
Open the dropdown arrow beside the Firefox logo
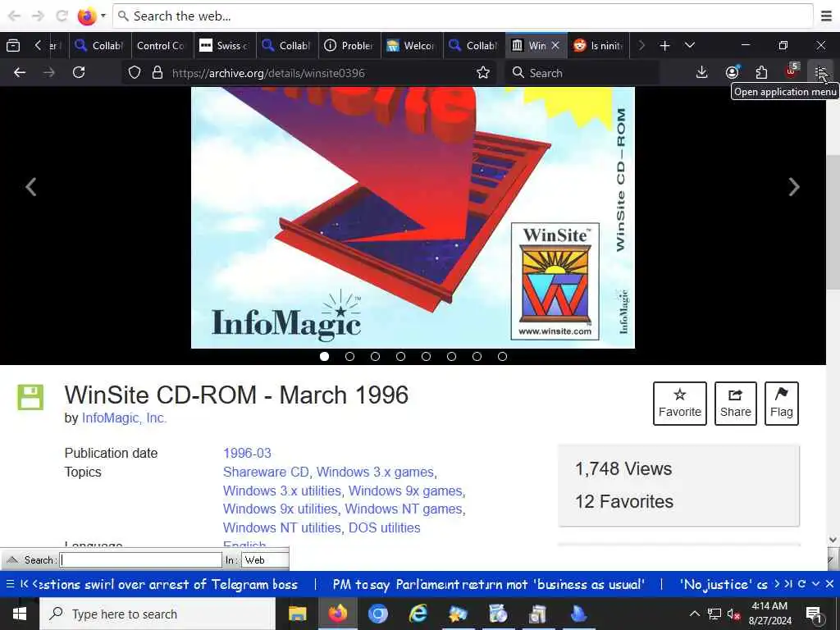point(103,16)
